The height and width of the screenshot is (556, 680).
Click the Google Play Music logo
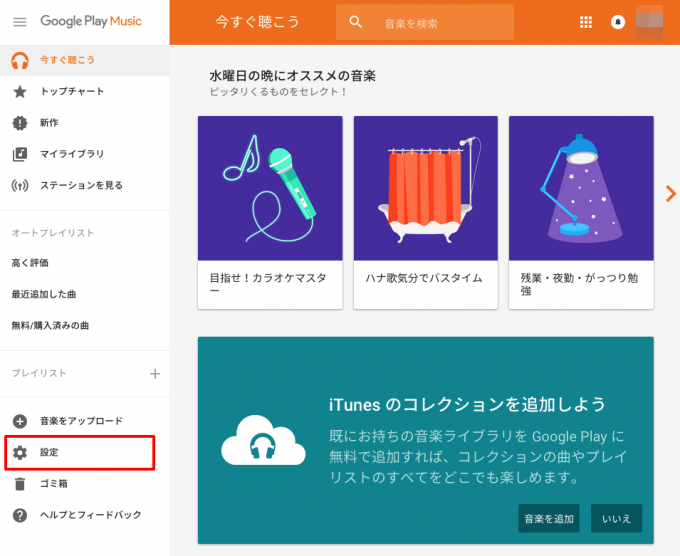point(91,21)
